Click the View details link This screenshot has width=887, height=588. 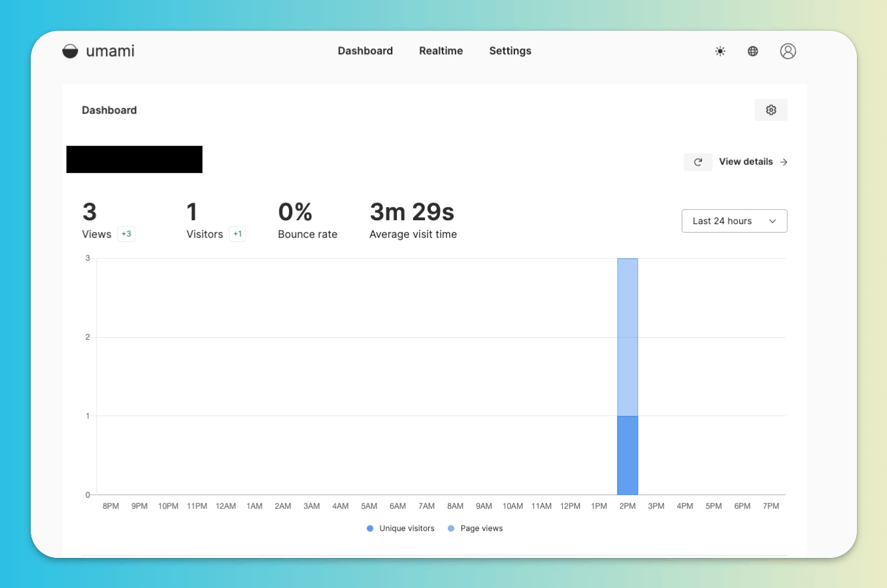(x=746, y=161)
